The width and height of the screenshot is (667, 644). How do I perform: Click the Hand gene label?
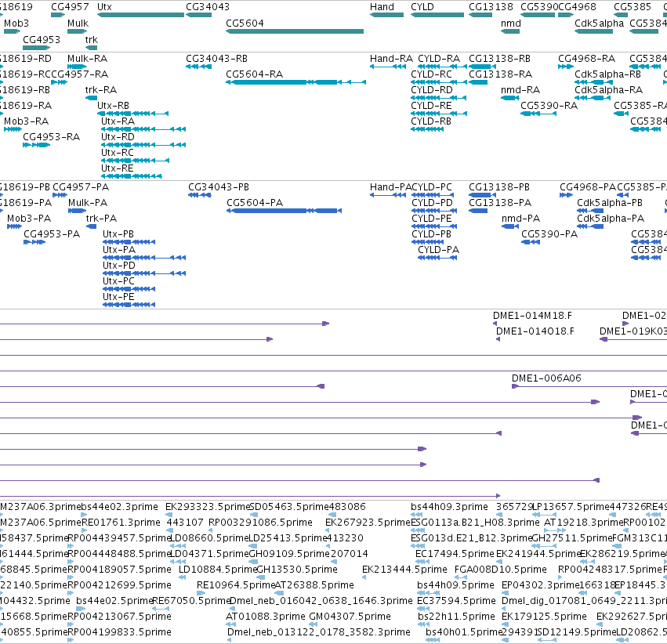[382, 7]
